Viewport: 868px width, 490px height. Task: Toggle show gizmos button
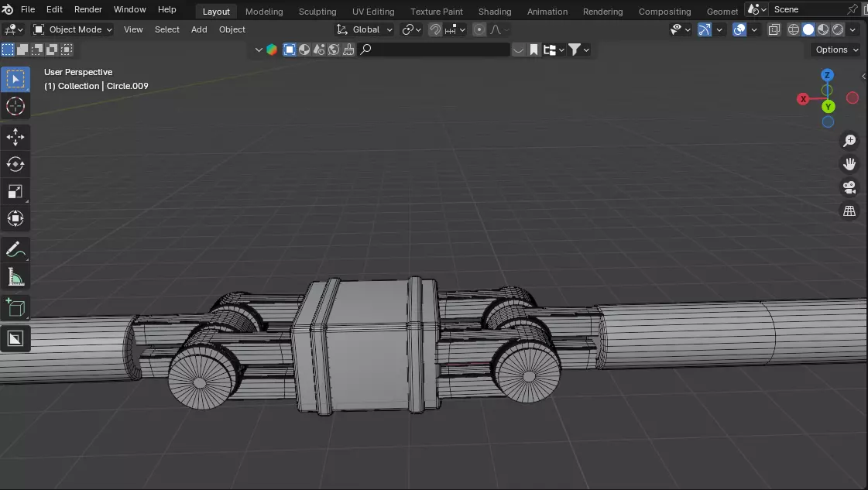(704, 29)
